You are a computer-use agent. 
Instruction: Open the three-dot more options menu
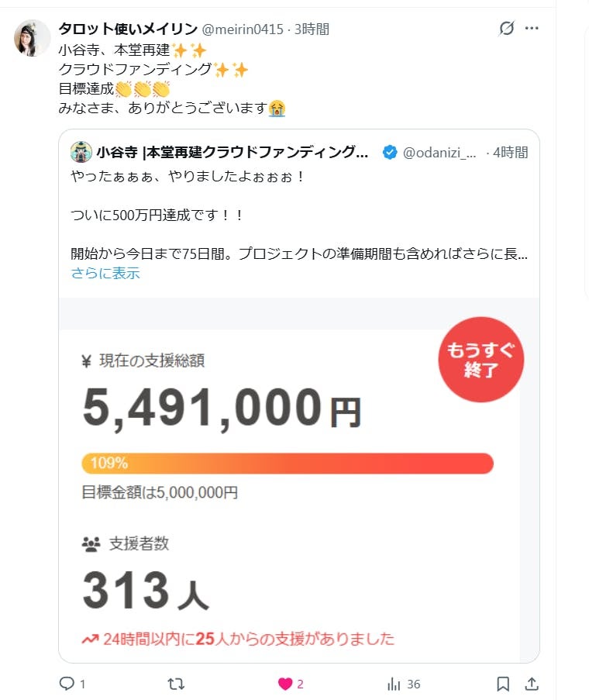532,29
